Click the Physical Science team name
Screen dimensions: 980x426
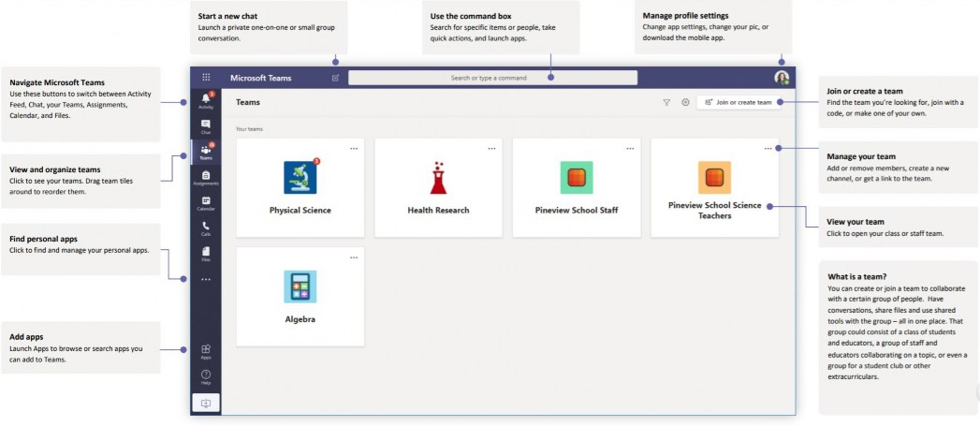(x=300, y=210)
